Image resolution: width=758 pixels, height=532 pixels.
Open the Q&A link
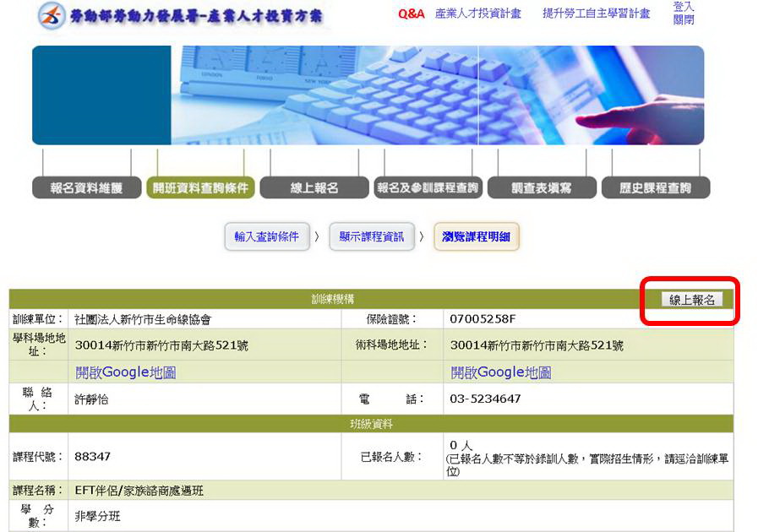pos(411,14)
